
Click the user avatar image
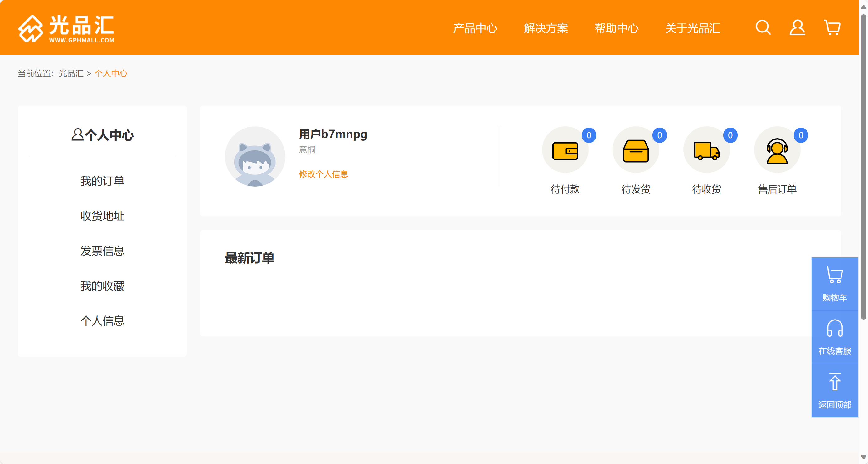click(255, 156)
